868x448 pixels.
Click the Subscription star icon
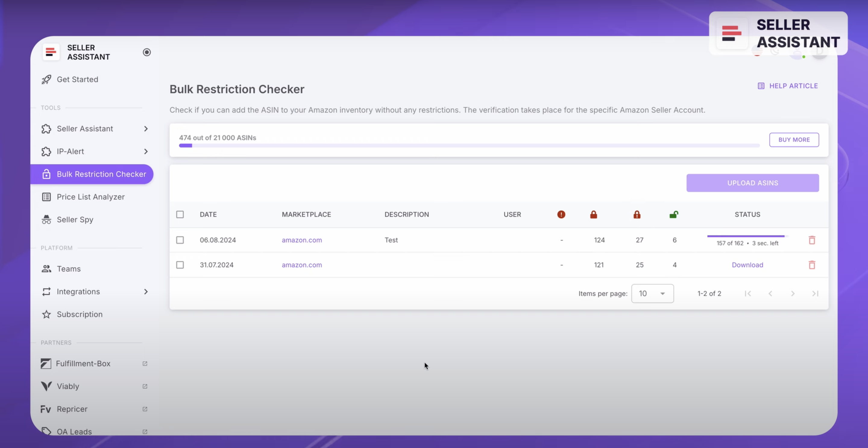click(x=46, y=314)
